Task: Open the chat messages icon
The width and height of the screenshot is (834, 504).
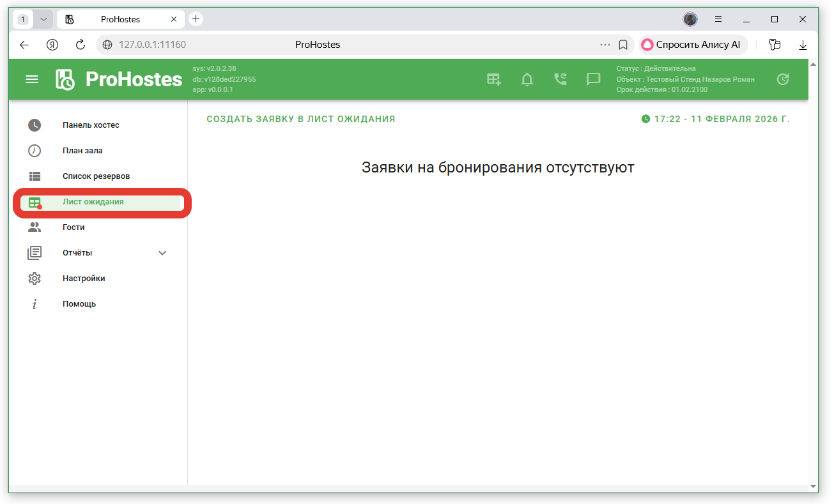Action: click(x=594, y=79)
